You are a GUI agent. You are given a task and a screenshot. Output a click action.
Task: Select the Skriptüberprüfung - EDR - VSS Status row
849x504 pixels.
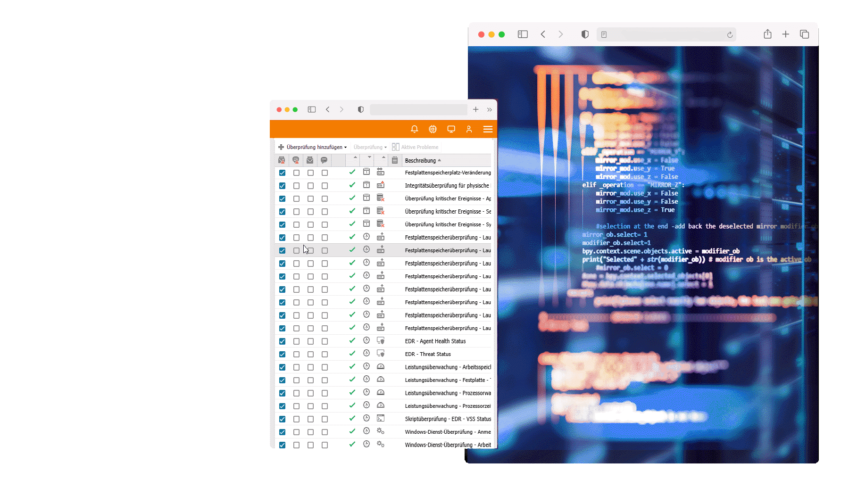point(448,419)
